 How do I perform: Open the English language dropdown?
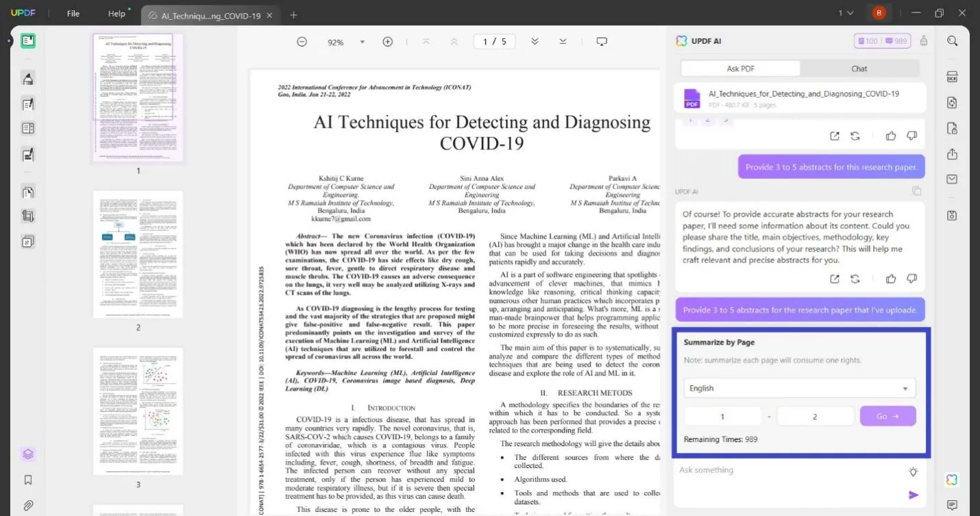pyautogui.click(x=800, y=388)
